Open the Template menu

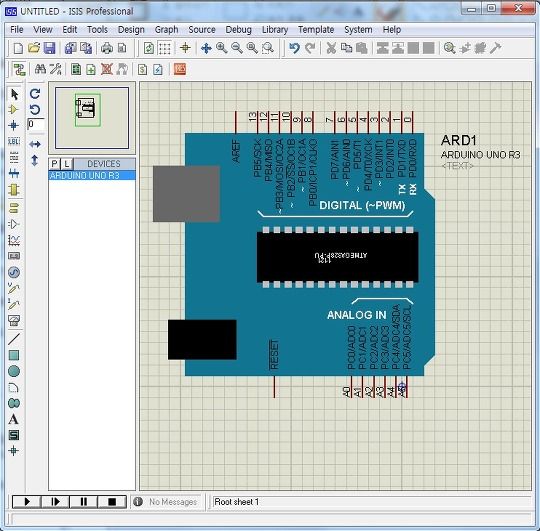pos(316,30)
